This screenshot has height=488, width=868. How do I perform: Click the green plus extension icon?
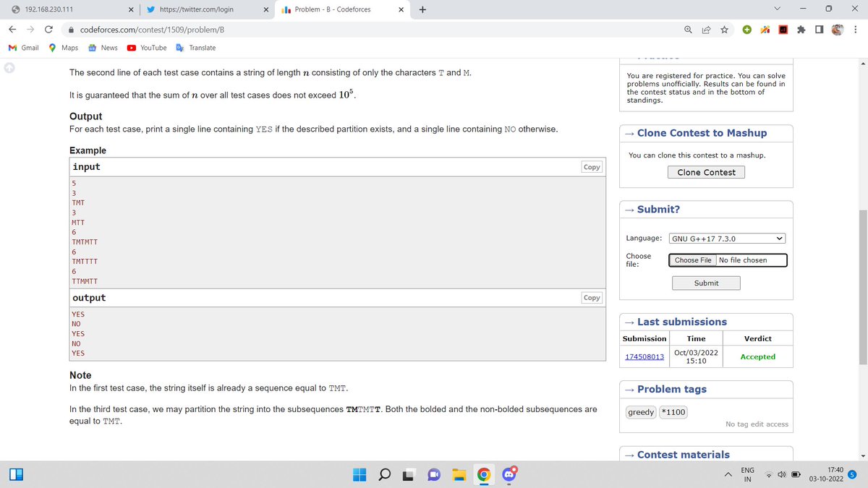tap(747, 29)
